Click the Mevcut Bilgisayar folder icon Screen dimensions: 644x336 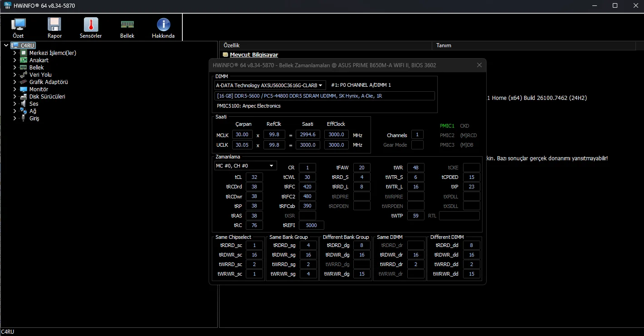coord(225,55)
